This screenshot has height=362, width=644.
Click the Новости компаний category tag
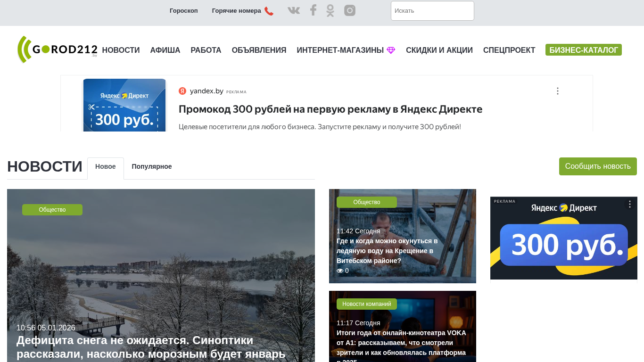[x=366, y=304]
